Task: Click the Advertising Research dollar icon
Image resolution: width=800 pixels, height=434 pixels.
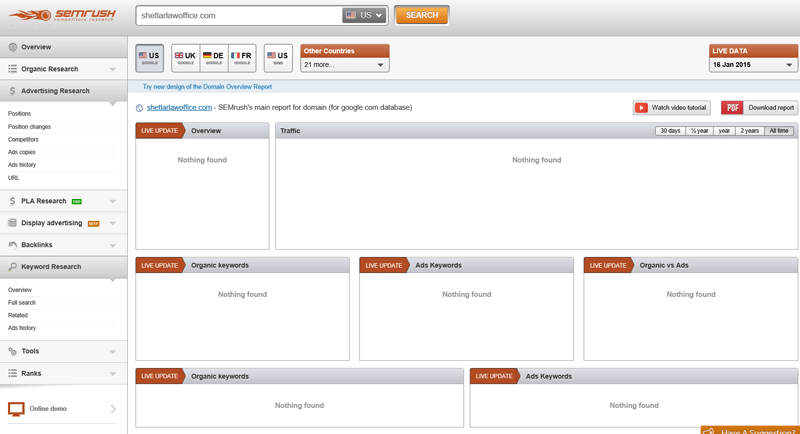Action: click(x=12, y=91)
